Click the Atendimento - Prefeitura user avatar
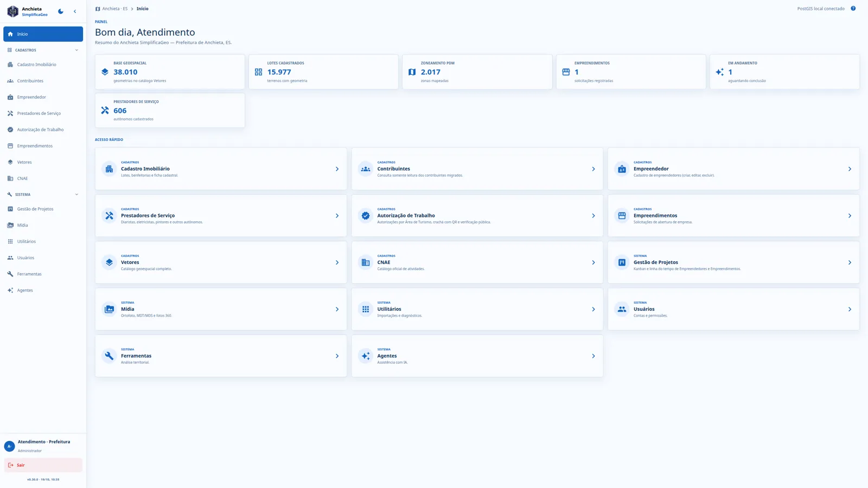868x488 pixels. point(9,446)
